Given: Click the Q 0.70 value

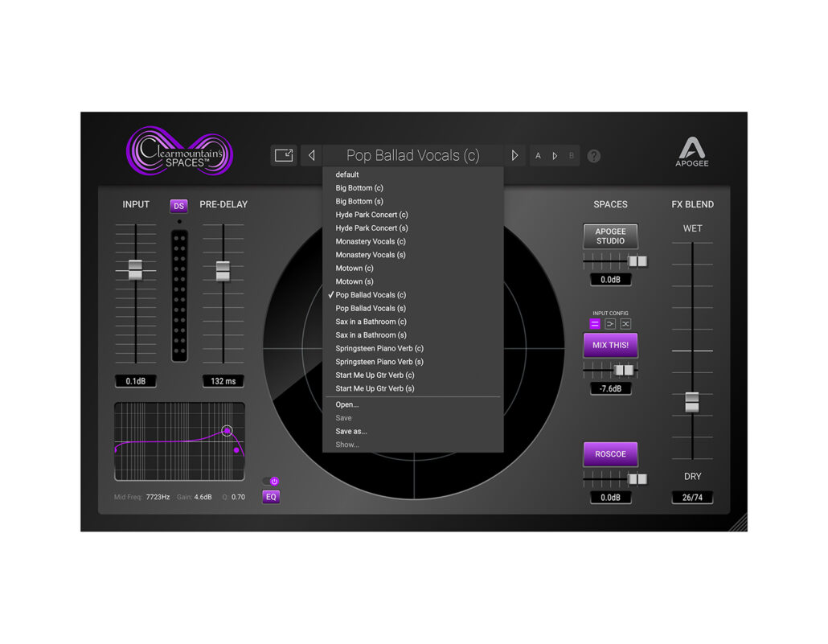Looking at the screenshot, I should (238, 497).
